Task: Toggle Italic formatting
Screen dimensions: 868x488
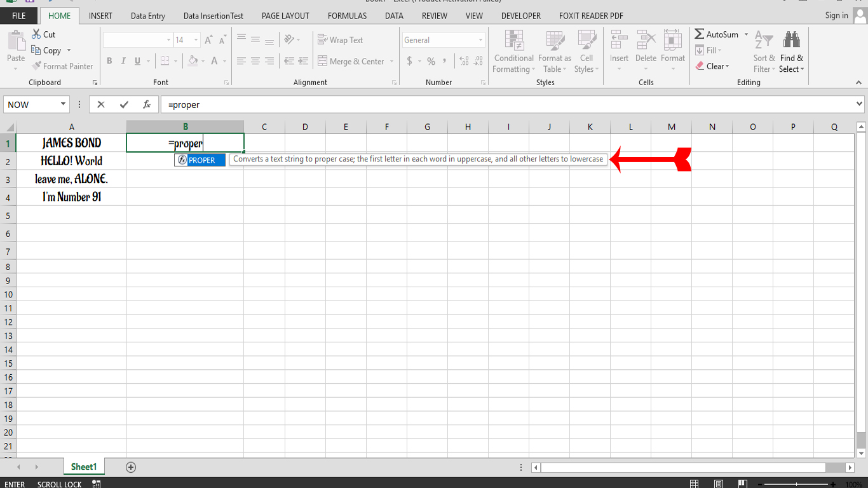Action: [x=123, y=61]
